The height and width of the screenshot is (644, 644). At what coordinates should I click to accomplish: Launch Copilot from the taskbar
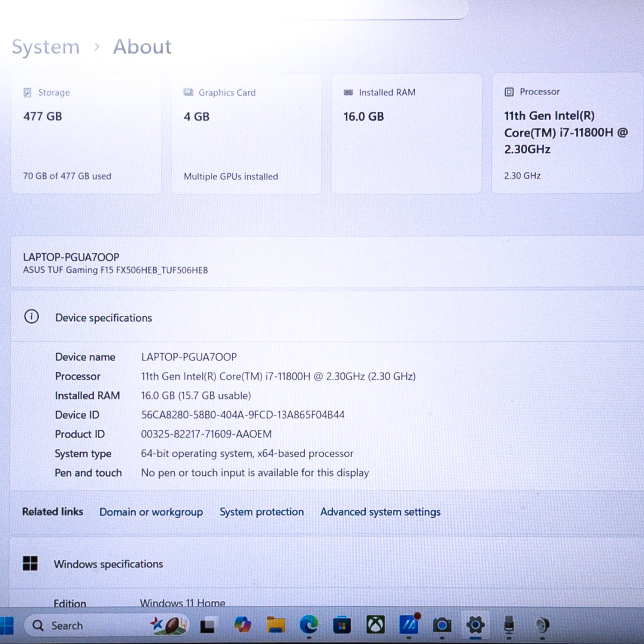point(243,625)
